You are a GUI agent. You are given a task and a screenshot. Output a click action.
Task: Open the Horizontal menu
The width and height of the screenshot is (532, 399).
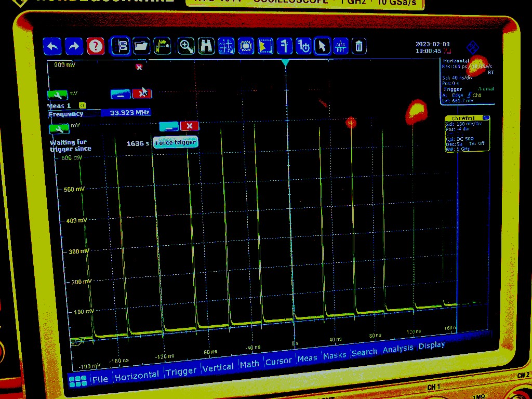[x=137, y=376]
